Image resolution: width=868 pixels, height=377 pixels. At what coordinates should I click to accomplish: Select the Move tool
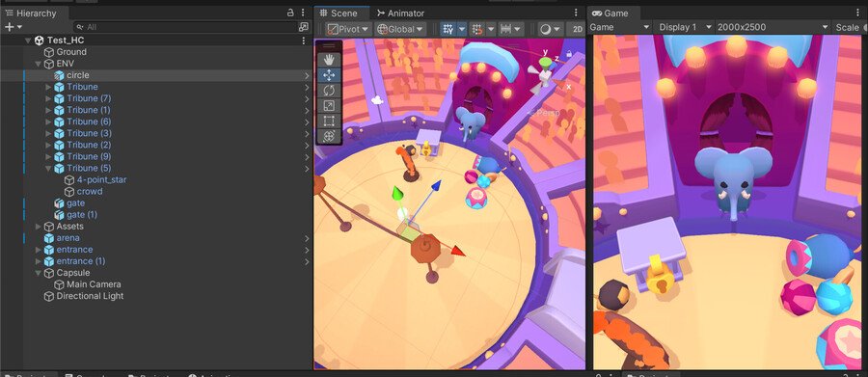[x=329, y=75]
